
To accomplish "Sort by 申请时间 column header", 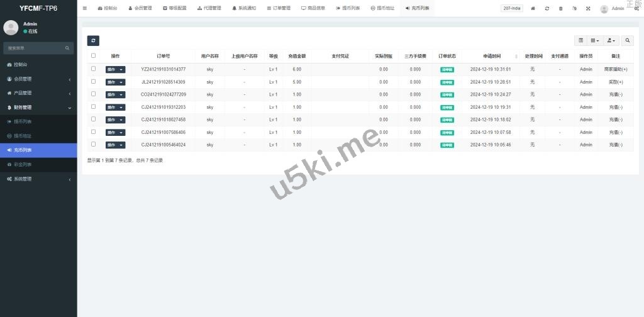I will [x=492, y=55].
